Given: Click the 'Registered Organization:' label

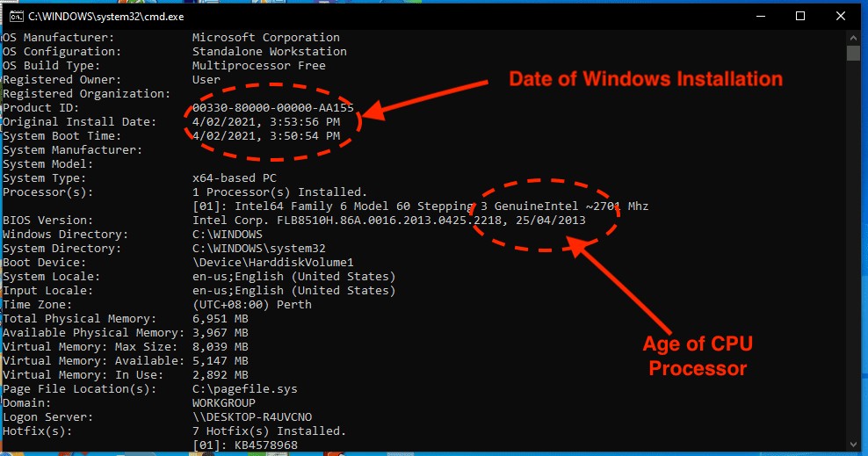Looking at the screenshot, I should [x=86, y=94].
